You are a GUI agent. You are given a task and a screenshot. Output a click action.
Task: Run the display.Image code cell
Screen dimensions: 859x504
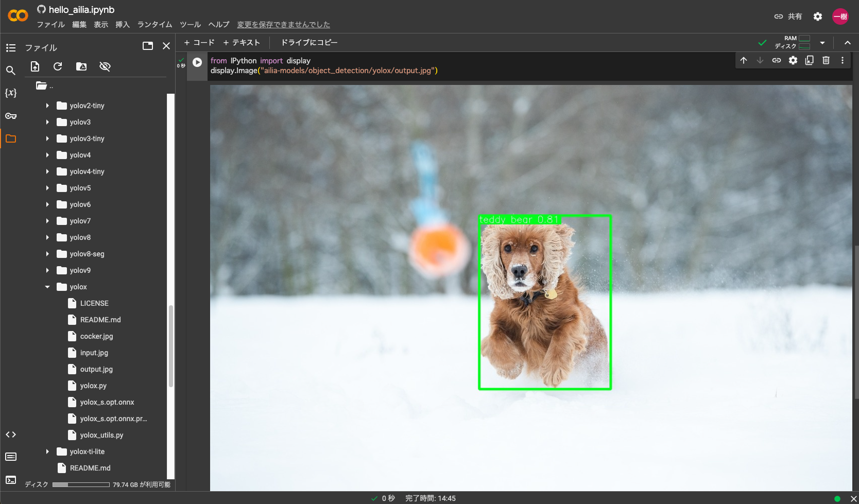[197, 62]
